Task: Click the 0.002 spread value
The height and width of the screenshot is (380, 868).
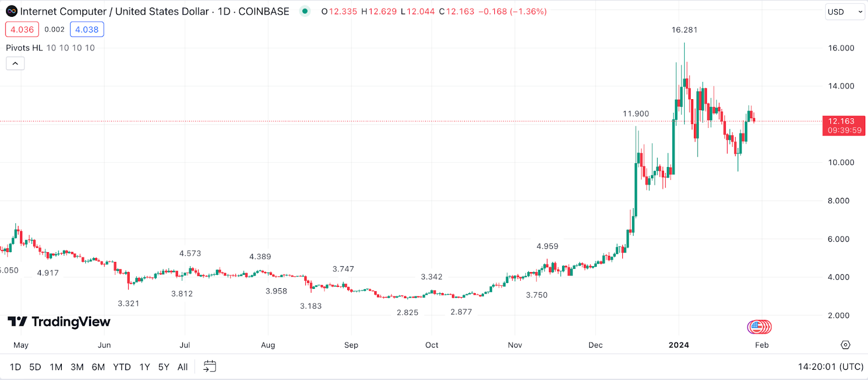Action: click(x=54, y=29)
